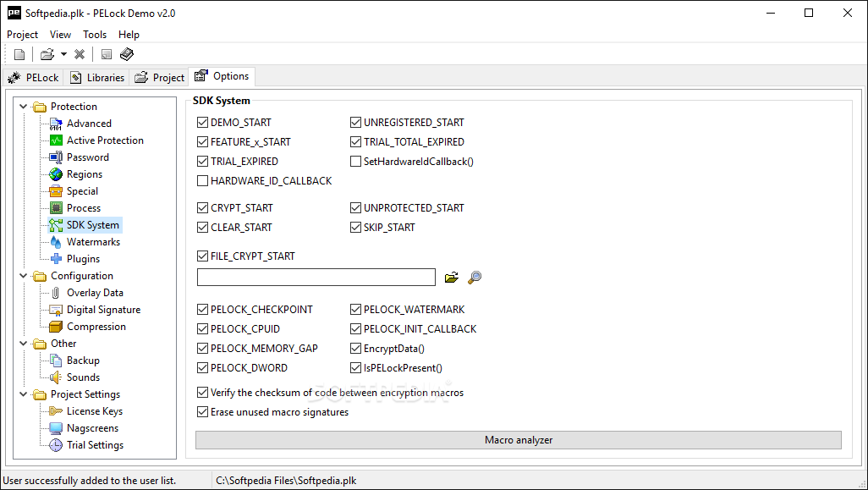Open the View menu
The image size is (868, 490).
click(60, 35)
